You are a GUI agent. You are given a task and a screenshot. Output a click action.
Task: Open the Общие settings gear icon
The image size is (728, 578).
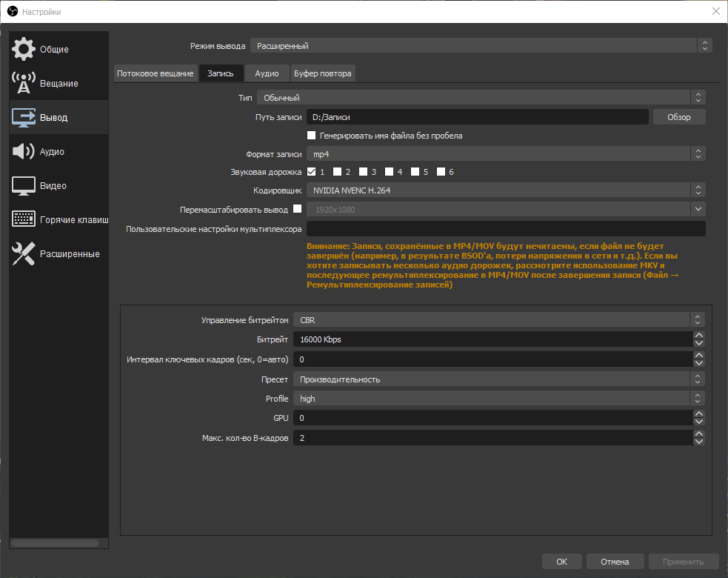pos(24,50)
